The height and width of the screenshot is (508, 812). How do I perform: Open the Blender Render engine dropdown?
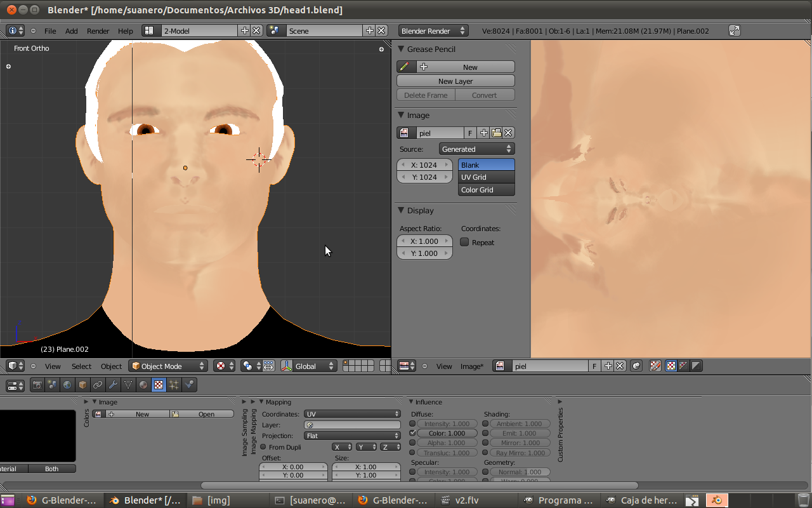coord(433,30)
